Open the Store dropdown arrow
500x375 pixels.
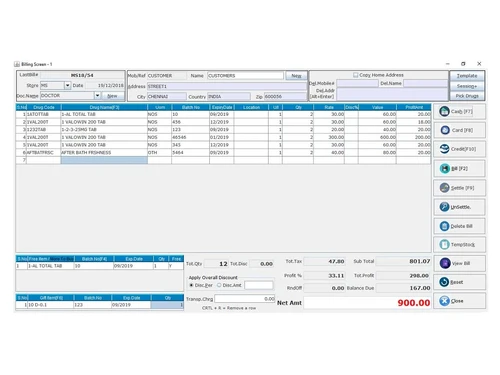[67, 86]
